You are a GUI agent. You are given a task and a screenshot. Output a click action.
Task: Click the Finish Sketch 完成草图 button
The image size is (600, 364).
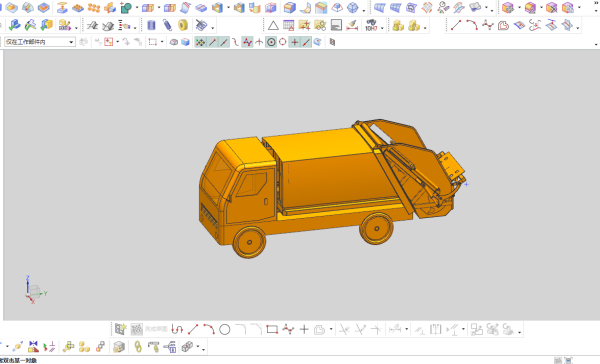coord(149,329)
